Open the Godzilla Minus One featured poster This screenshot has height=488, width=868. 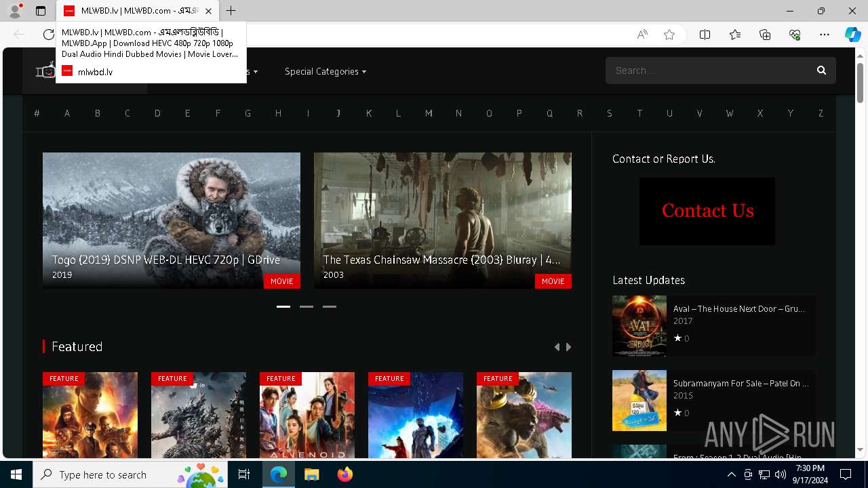199,415
